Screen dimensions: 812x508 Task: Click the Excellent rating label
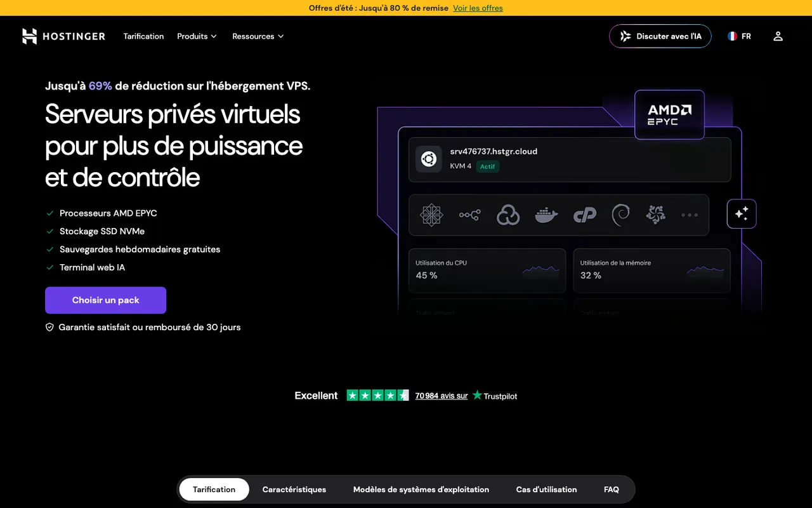tap(316, 396)
